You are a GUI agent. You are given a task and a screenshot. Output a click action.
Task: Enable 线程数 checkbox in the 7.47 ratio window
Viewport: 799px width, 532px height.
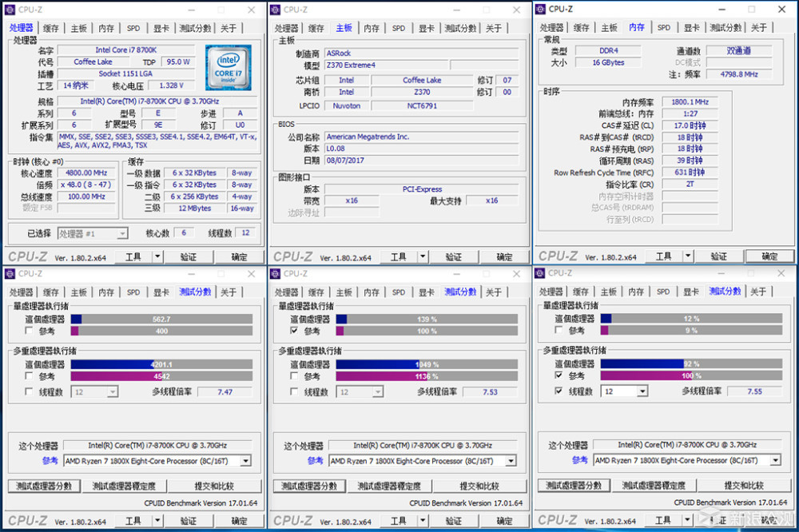(x=29, y=392)
